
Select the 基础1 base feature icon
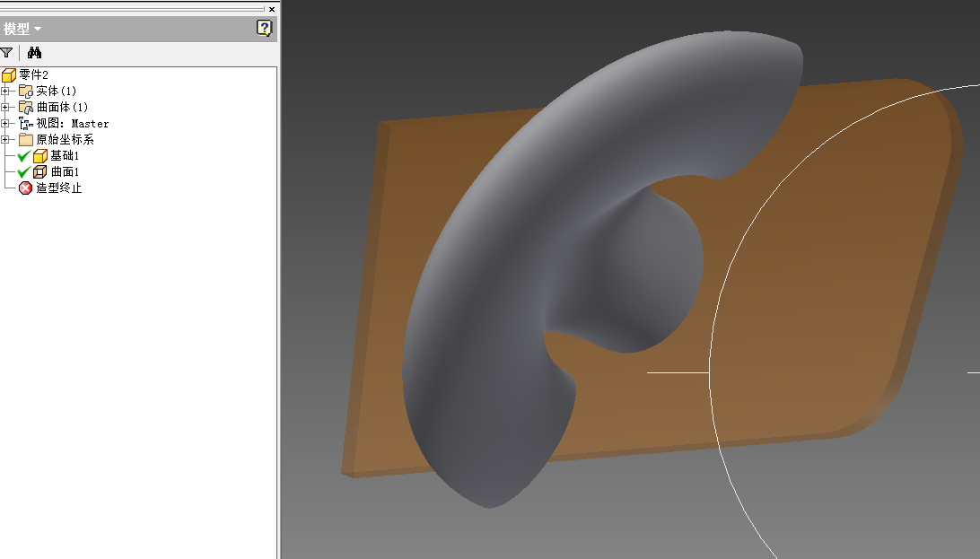click(38, 155)
